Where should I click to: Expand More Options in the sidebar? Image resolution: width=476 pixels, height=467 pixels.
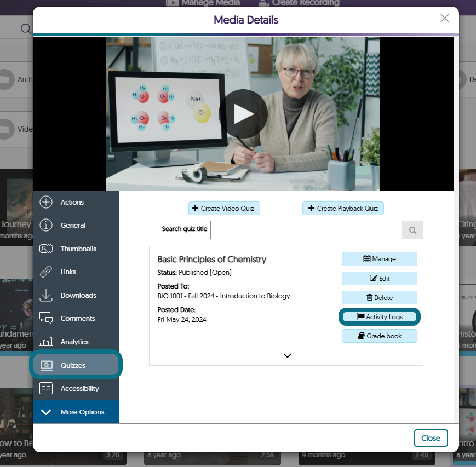pyautogui.click(x=76, y=412)
